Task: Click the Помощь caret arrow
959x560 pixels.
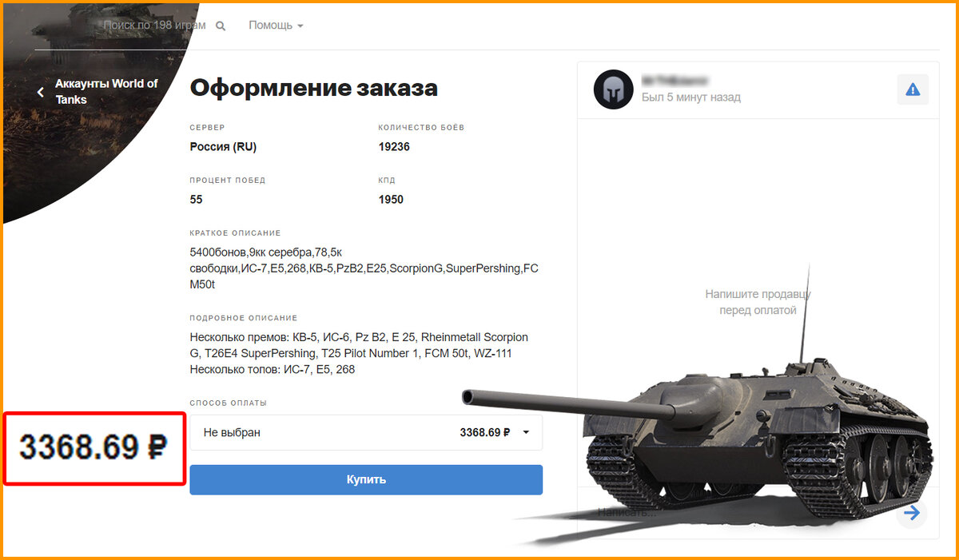Action: point(300,26)
